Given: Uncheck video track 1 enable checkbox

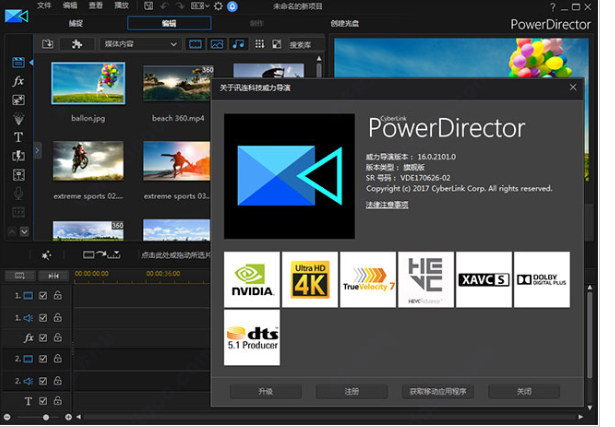Looking at the screenshot, I should 43,296.
